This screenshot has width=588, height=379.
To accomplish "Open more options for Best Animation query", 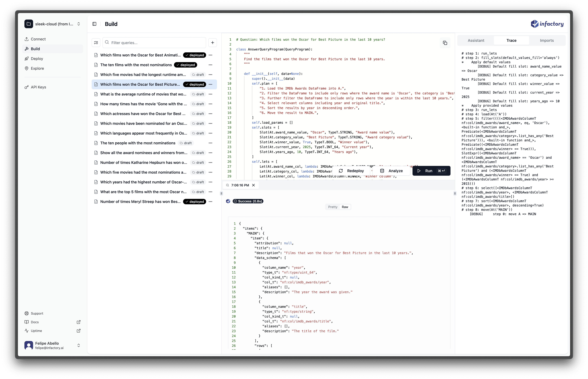I will point(210,55).
